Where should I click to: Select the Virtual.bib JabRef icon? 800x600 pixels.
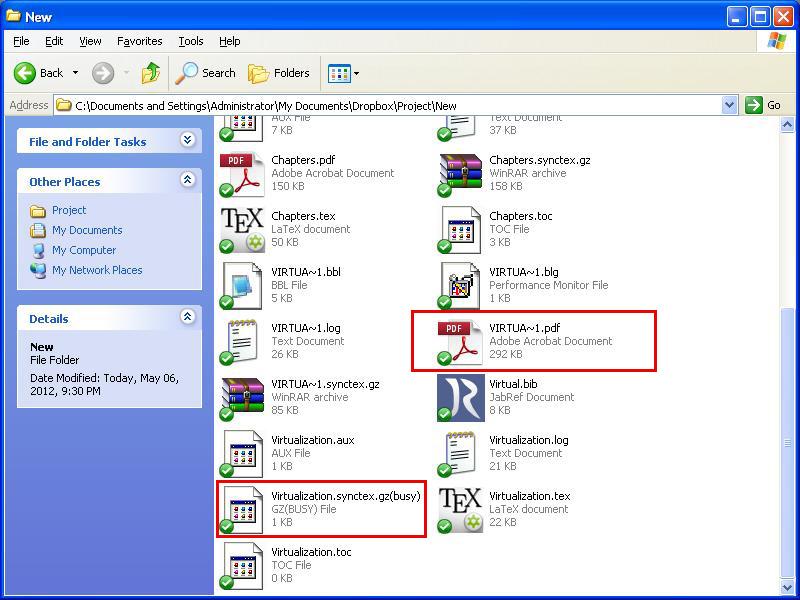[x=460, y=398]
